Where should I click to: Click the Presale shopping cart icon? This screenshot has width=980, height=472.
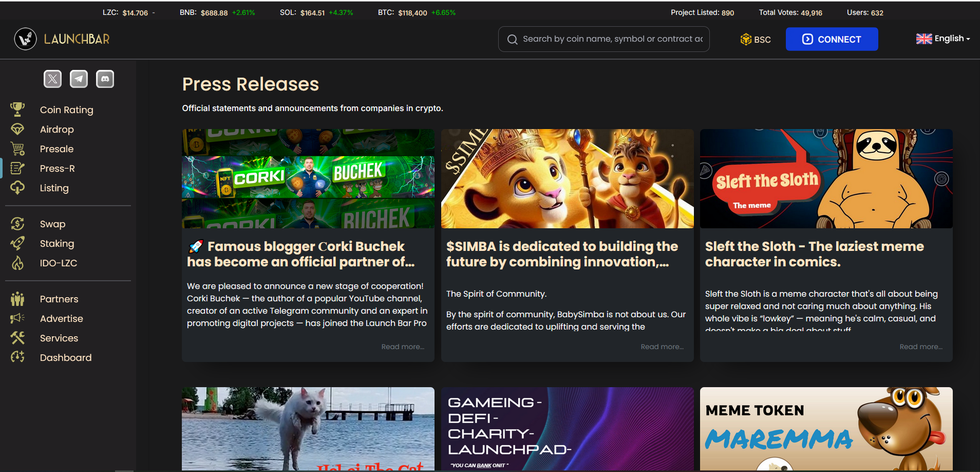click(x=17, y=149)
